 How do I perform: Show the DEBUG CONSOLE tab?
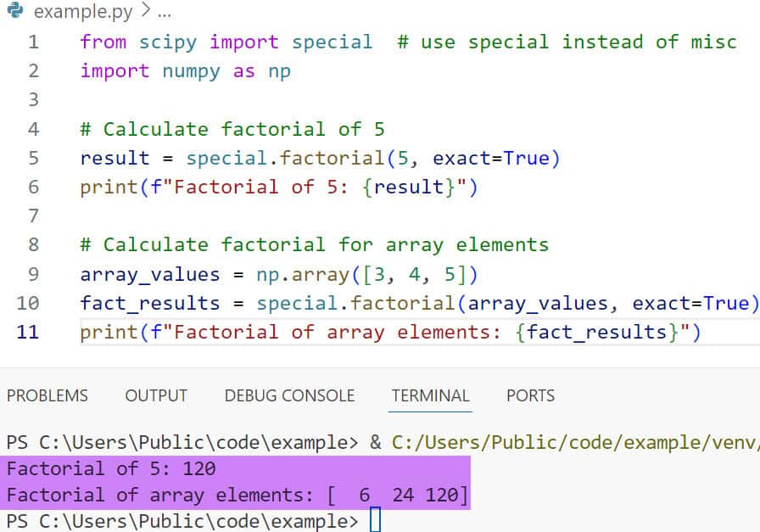click(289, 395)
